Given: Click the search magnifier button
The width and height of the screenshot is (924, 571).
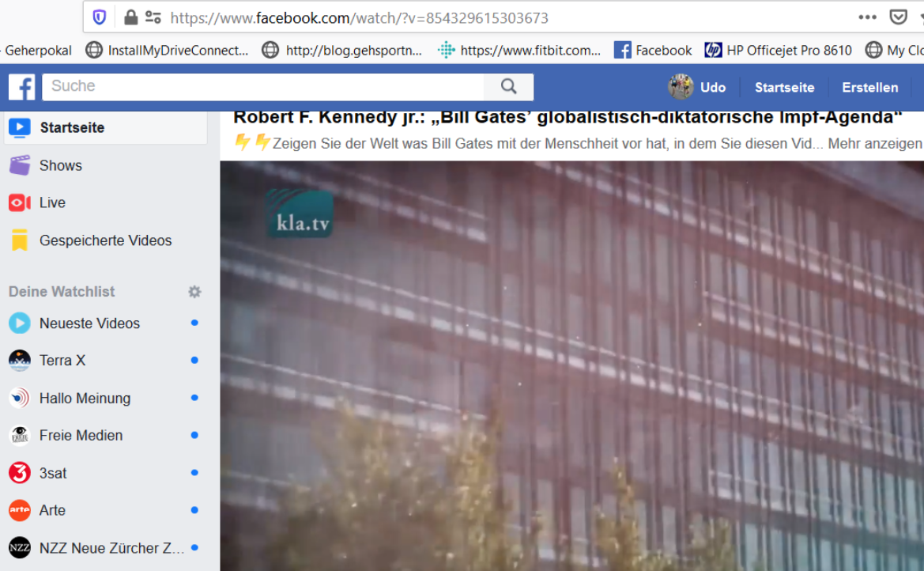Looking at the screenshot, I should [x=508, y=87].
